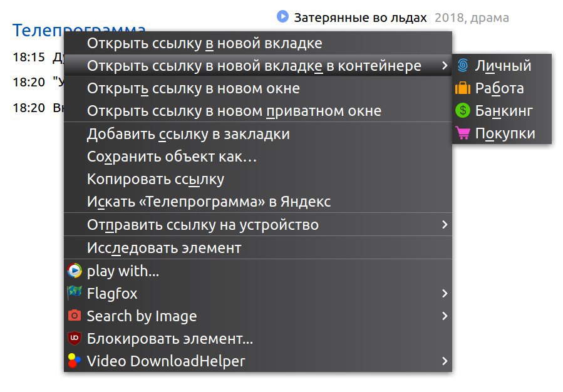This screenshot has width=563, height=392.
Task: Expand the Video DownloadHelper submenu arrow
Action: [445, 361]
